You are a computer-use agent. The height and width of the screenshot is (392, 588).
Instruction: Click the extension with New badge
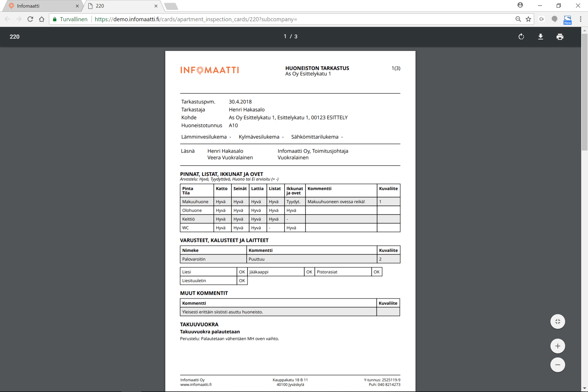pos(567,20)
